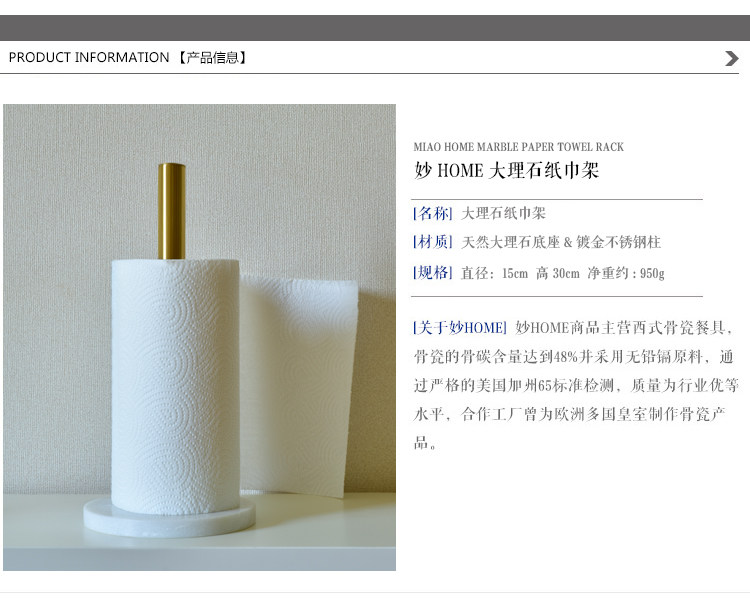Click the white paper towel roll

click(x=176, y=386)
